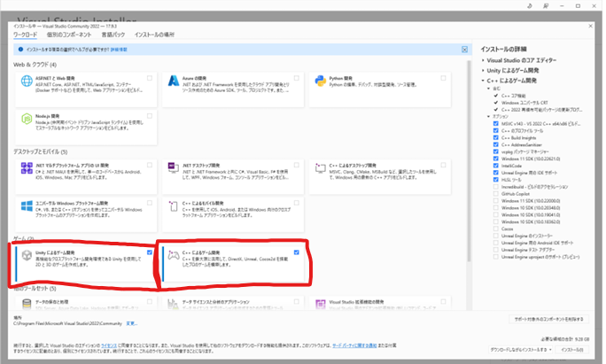Select the 'Windows 11 SDK (10.0.22621.0)' option label
Image resolution: width=606 pixels, height=364 pixels.
(x=531, y=159)
